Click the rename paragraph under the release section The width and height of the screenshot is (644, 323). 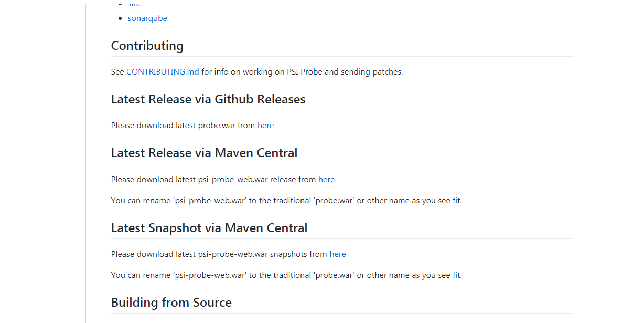point(286,201)
